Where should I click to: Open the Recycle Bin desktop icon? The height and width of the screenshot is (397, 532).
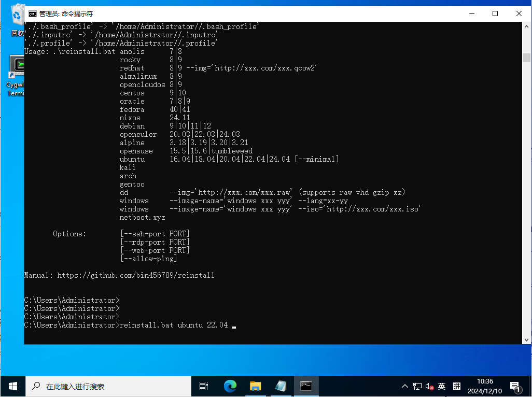pyautogui.click(x=17, y=20)
